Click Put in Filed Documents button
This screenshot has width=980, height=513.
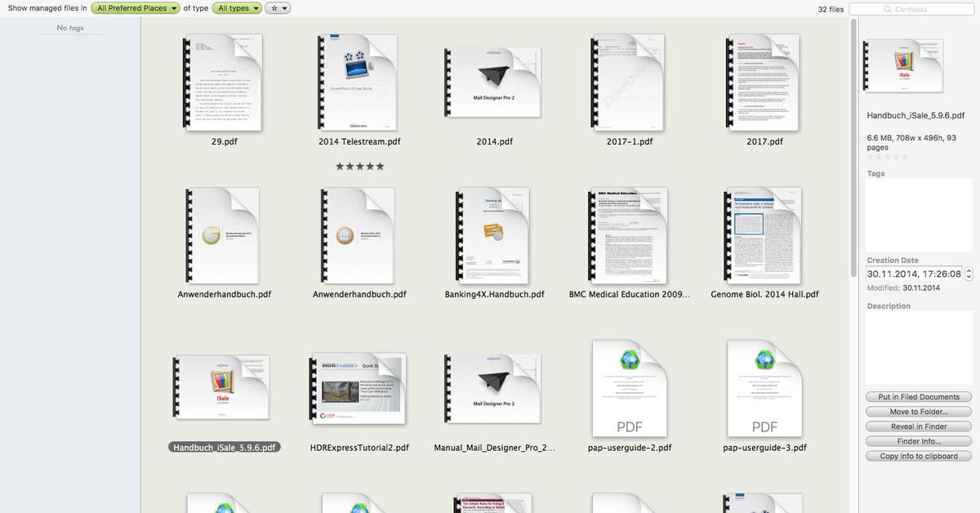click(919, 397)
